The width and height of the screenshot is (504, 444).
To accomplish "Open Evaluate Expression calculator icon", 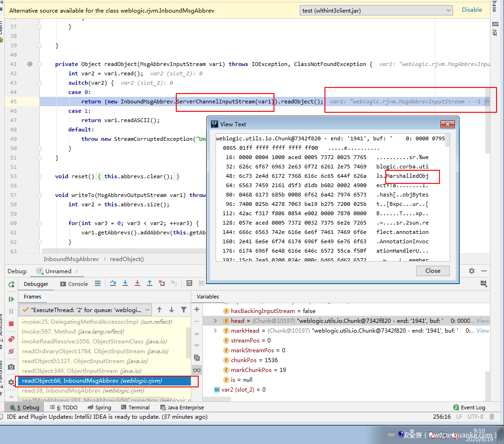I will click(x=189, y=284).
